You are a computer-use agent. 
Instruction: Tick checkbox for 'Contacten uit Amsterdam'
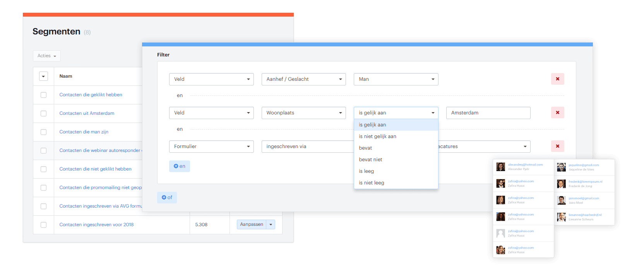tap(43, 114)
